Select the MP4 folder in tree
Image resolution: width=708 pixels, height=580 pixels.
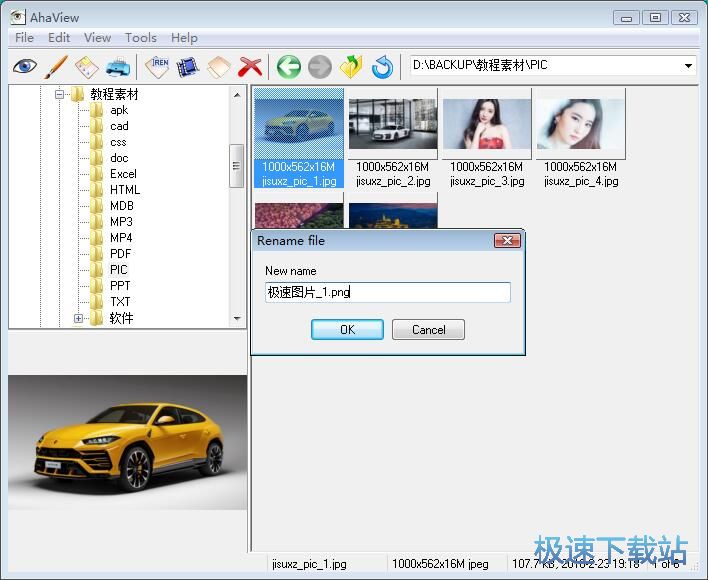pos(121,238)
